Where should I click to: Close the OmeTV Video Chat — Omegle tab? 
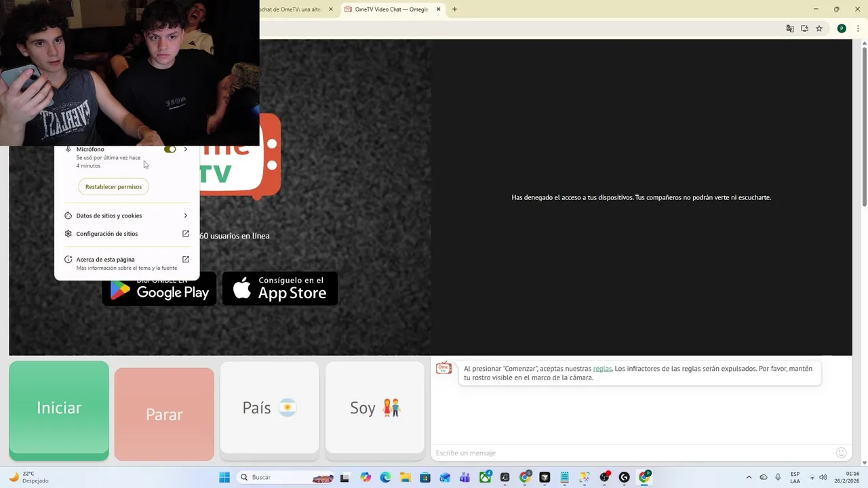click(x=439, y=9)
